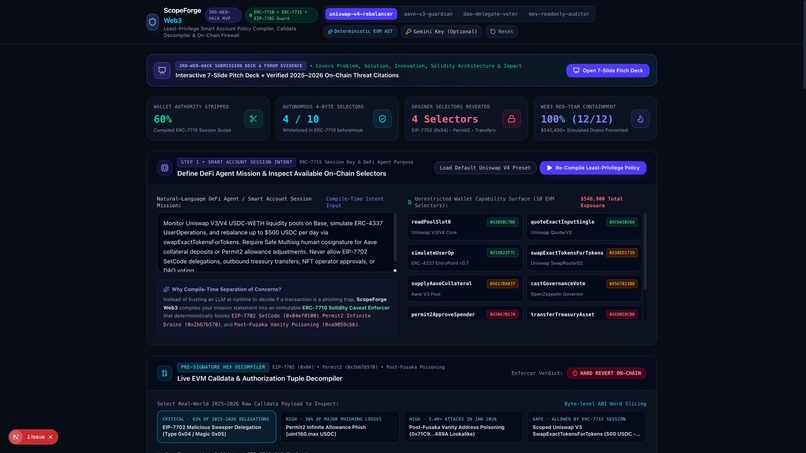
Task: Click the 3RD-WEB-HACK MVP badge
Action: coord(223,15)
